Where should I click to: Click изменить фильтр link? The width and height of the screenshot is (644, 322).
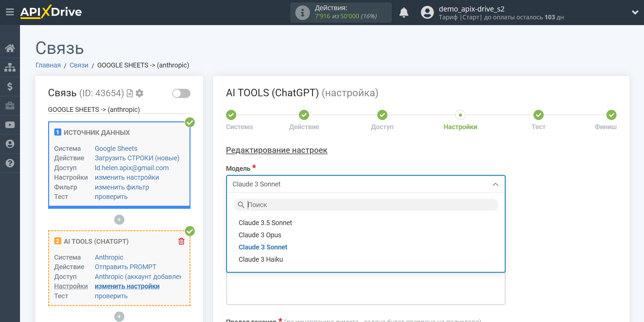pyautogui.click(x=122, y=187)
